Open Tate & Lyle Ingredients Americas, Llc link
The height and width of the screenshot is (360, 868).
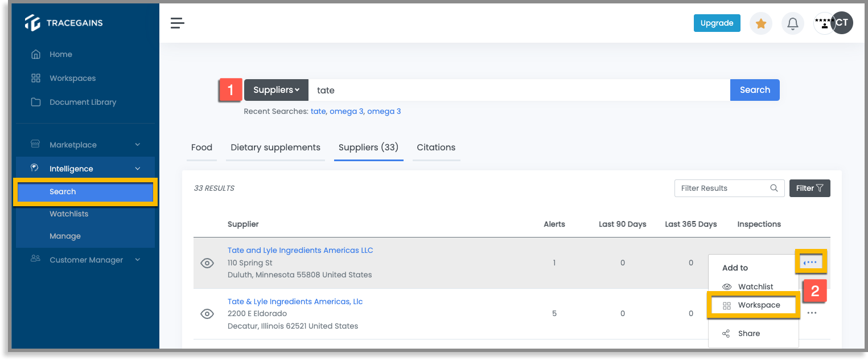point(295,302)
